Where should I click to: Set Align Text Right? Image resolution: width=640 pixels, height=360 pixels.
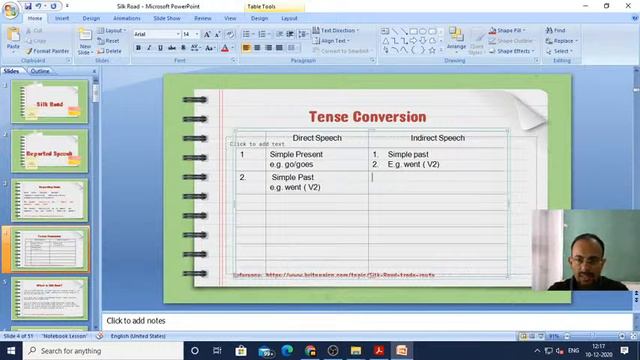point(268,48)
